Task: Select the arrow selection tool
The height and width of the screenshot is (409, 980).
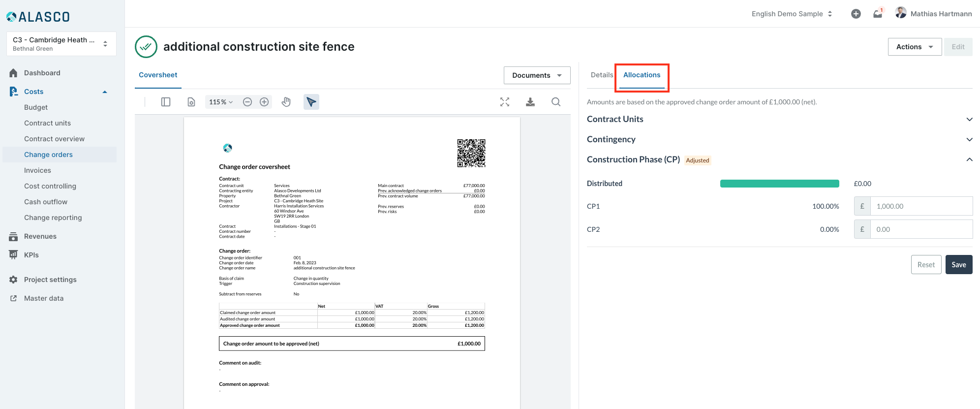Action: click(311, 102)
